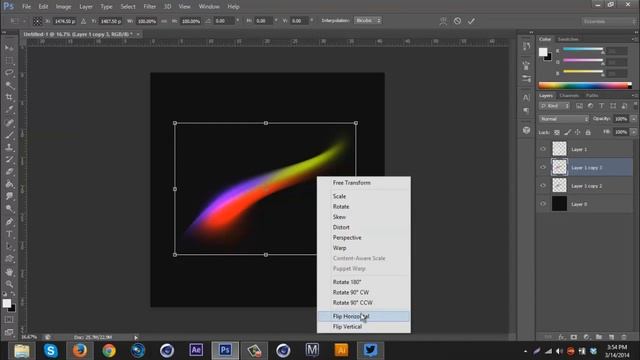Open the Filter menu
Viewport: 640px width, 360px height.
[149, 7]
